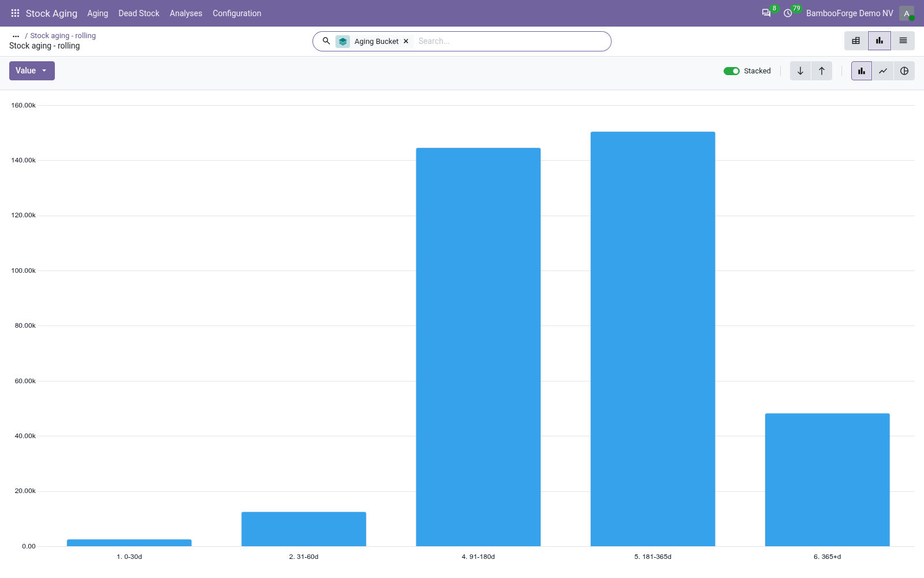Open the Dead Stock menu
924x578 pixels.
(139, 13)
